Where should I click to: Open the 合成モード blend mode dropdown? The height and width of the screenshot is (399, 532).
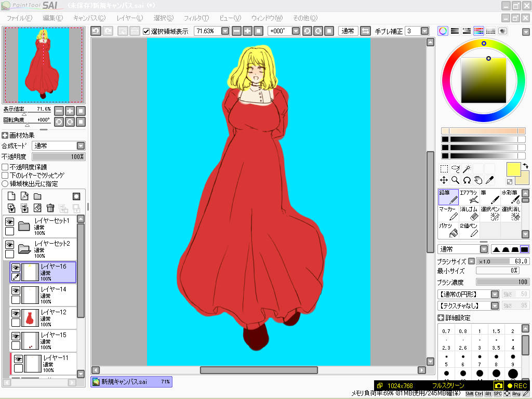click(81, 146)
